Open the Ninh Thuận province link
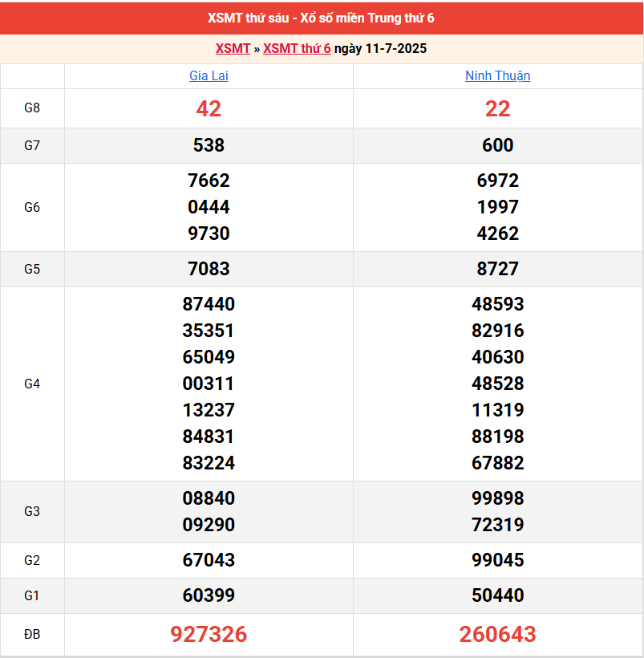Viewport: 644px width, 658px height. (497, 76)
